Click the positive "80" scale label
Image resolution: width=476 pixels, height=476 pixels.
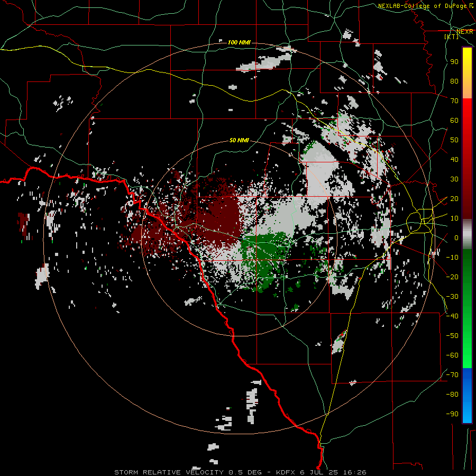point(454,81)
